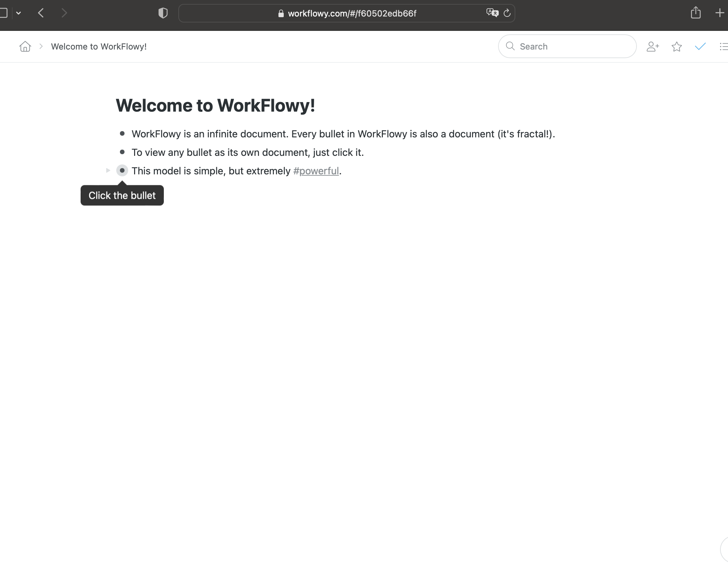Go back with the browser back arrow
This screenshot has width=728, height=566.
[41, 13]
